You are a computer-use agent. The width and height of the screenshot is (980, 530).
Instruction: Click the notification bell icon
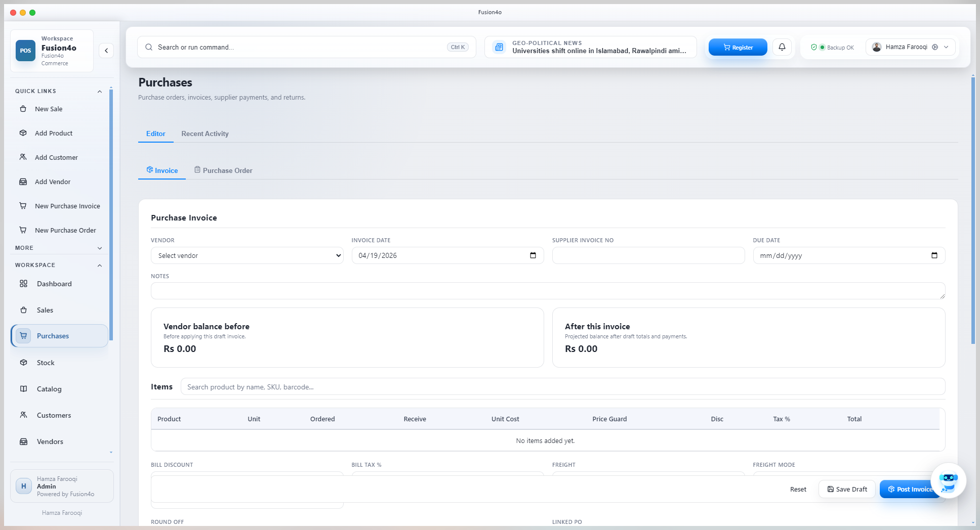click(782, 47)
